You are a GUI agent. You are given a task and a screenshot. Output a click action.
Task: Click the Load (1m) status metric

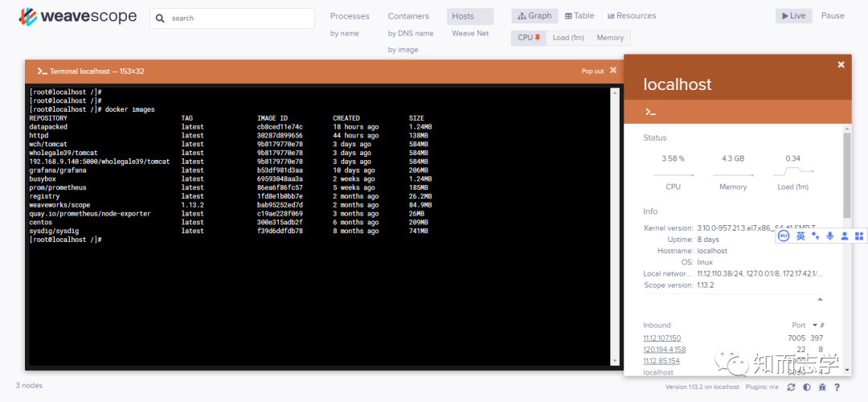792,174
